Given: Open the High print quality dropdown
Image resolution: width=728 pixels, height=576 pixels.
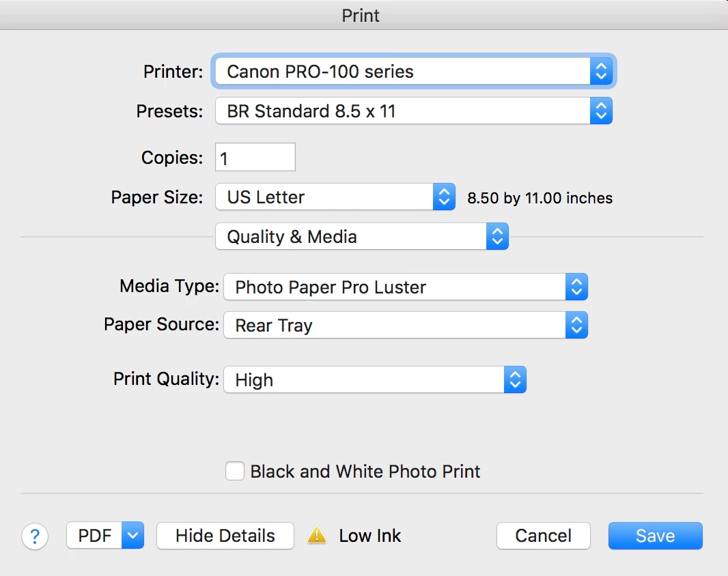Looking at the screenshot, I should click(x=375, y=379).
